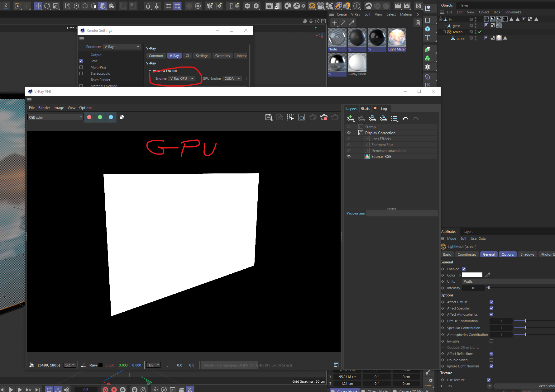Click the play button in timeline

[11, 390]
